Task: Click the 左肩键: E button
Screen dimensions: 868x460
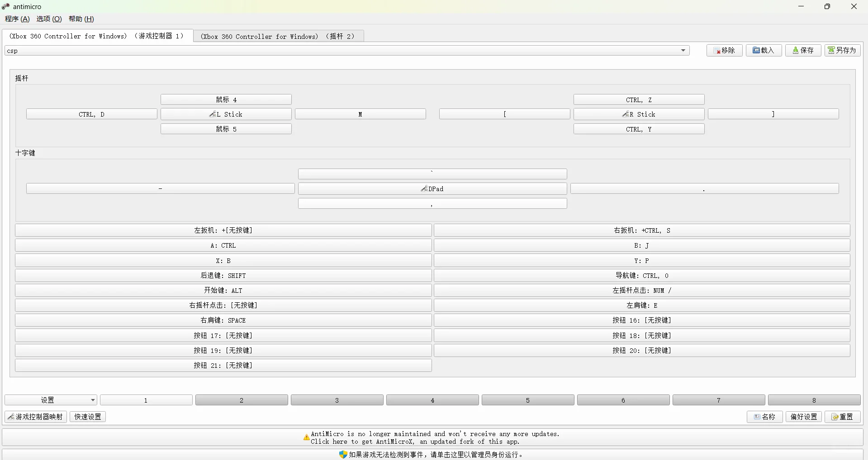Action: coord(642,305)
